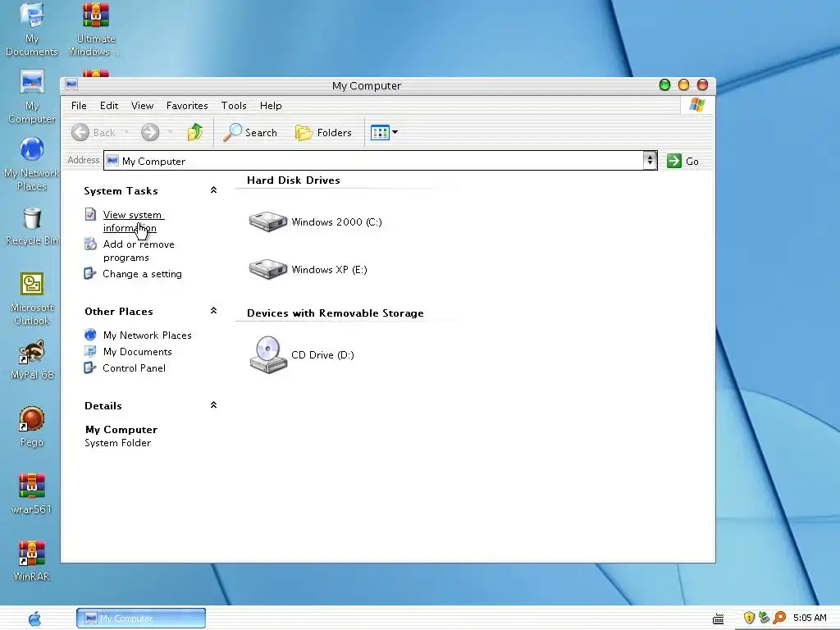Click the window system menu icon in title bar

tap(71, 84)
